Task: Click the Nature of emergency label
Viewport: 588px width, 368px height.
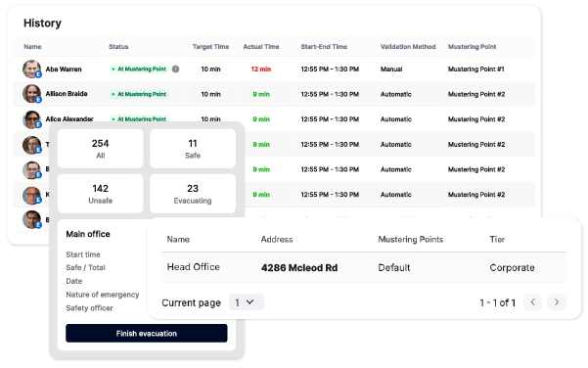Action: (x=103, y=295)
